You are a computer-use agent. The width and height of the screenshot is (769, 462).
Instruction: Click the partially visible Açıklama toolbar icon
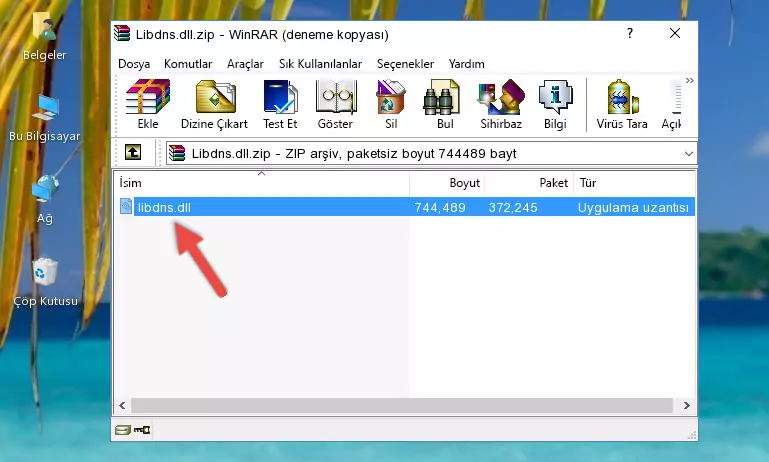pos(672,104)
